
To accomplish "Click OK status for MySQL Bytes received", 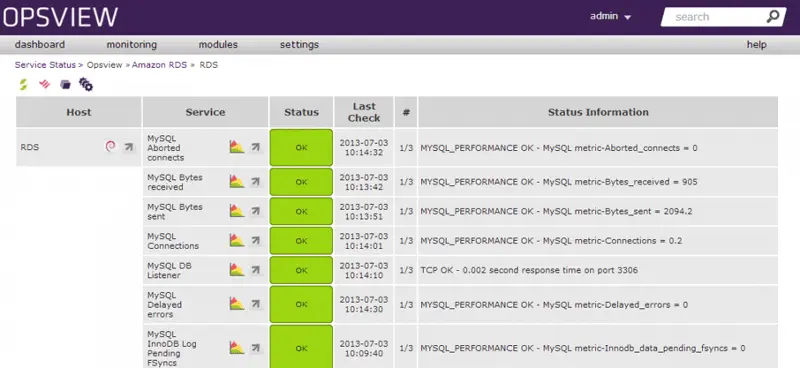I will tap(302, 182).
